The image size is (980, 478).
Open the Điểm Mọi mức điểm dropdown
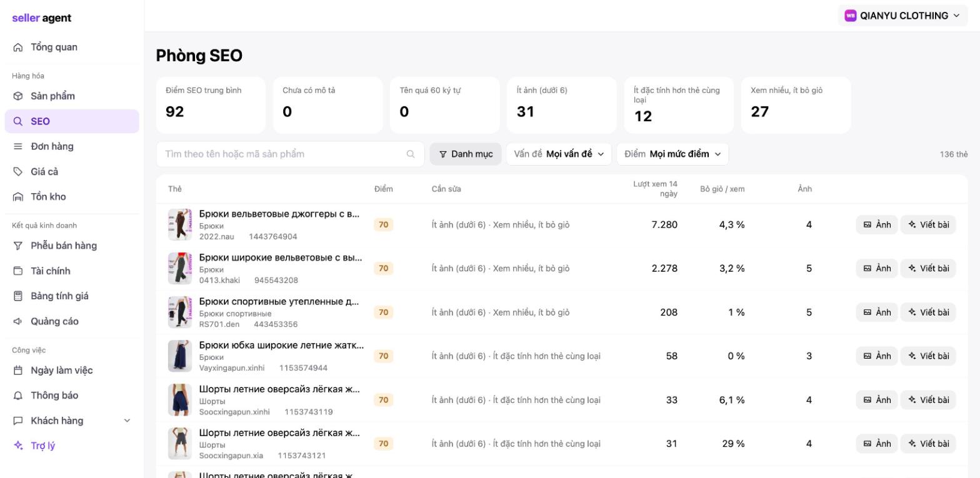[672, 154]
